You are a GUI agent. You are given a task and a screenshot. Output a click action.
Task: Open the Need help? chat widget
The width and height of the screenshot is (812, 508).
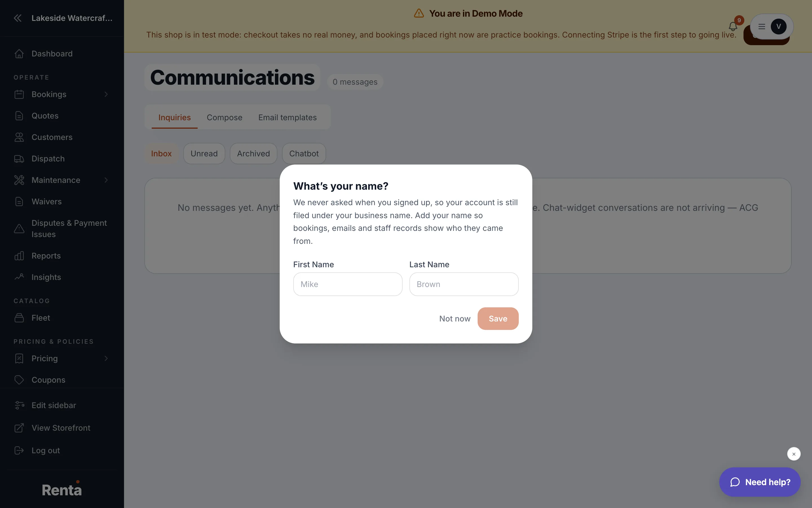(x=760, y=482)
